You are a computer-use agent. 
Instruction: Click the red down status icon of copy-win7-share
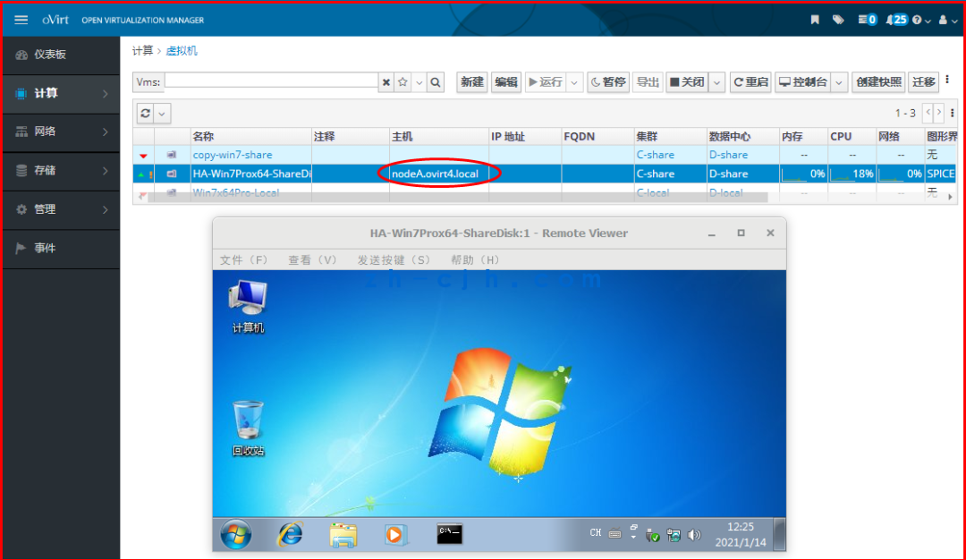[x=143, y=156]
